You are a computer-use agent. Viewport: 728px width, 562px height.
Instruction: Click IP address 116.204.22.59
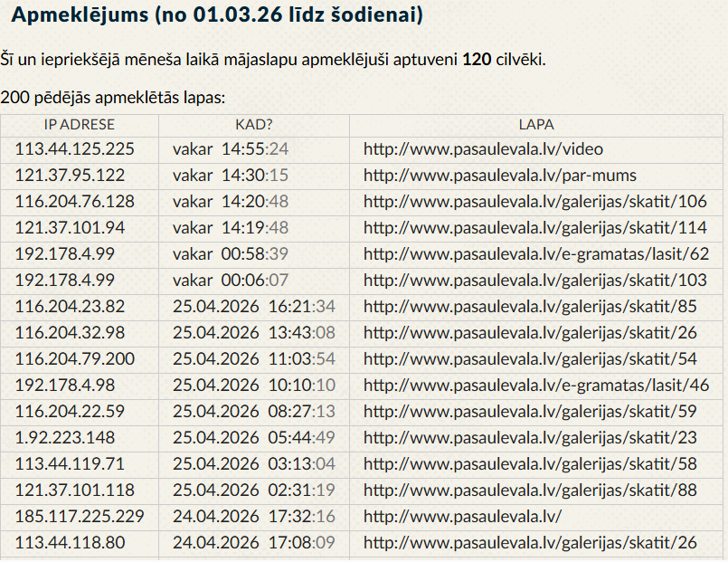[x=70, y=412]
